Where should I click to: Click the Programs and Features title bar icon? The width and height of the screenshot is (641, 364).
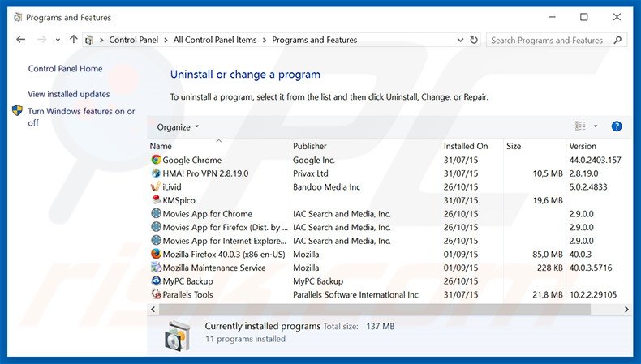tap(18, 18)
